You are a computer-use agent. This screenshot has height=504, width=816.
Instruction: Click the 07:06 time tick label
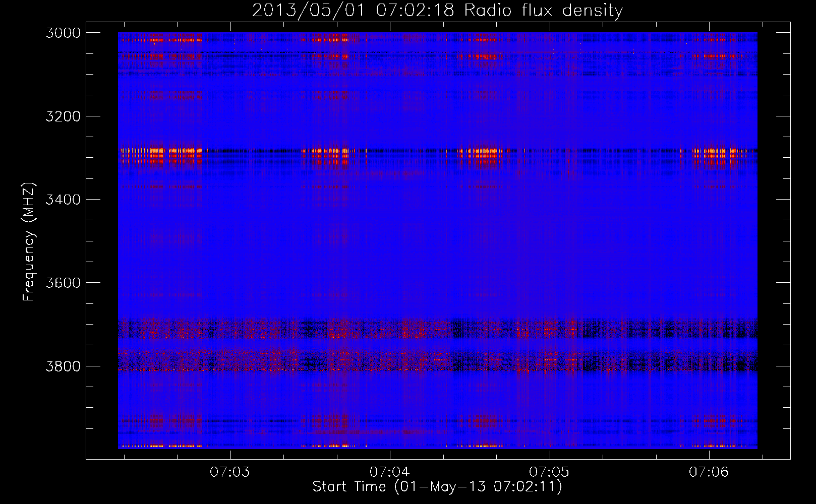pos(709,472)
